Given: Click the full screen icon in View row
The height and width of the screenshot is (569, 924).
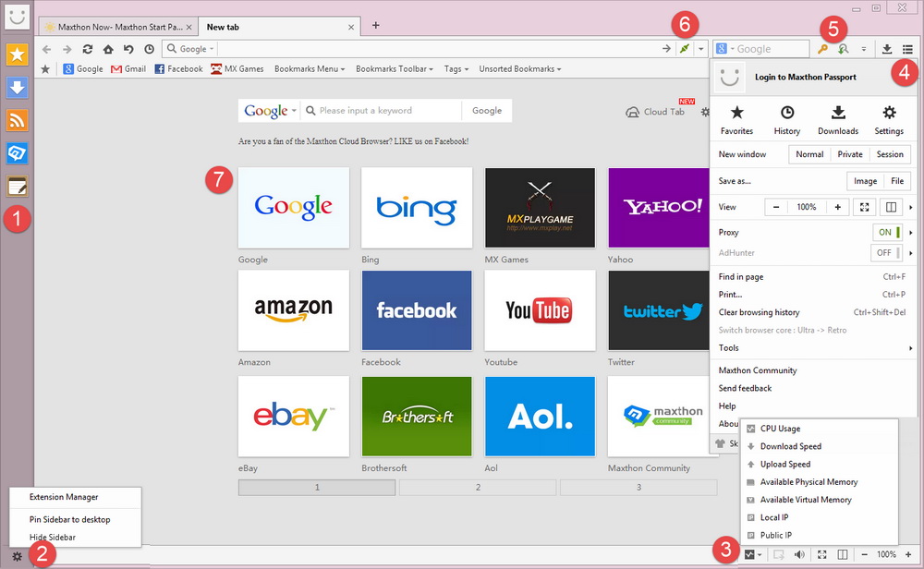Looking at the screenshot, I should click(865, 207).
